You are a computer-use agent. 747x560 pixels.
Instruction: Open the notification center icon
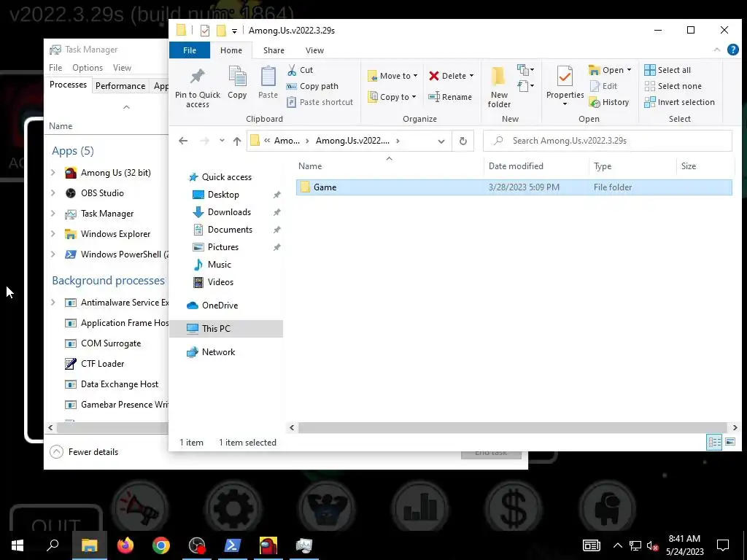coord(723,545)
